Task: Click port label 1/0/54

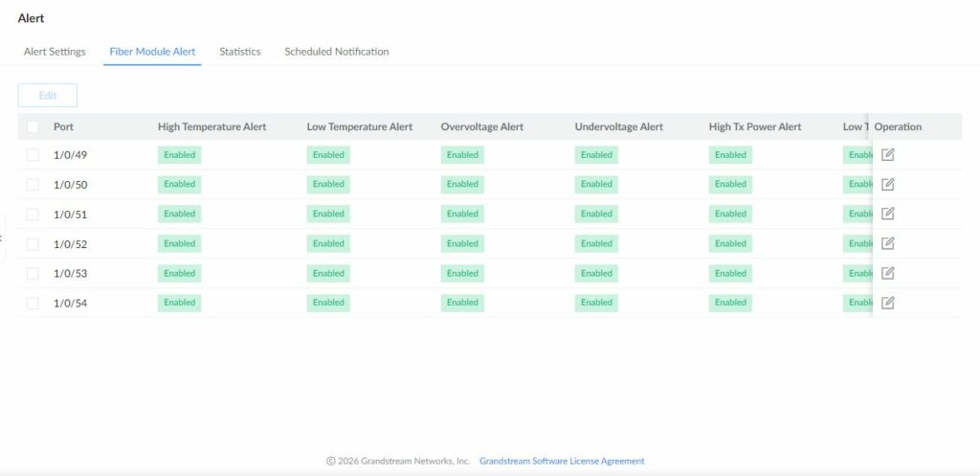Action: coord(70,304)
